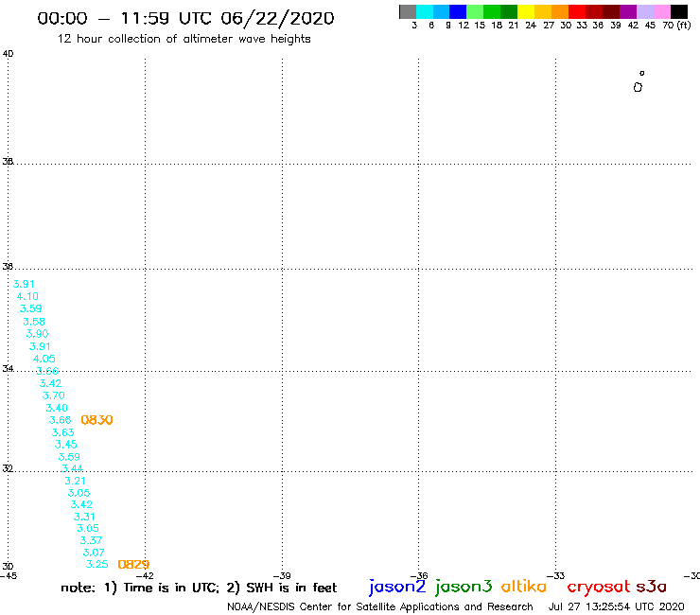The image size is (700, 615).
Task: Select the wave height reading 3.63
Action: (63, 432)
